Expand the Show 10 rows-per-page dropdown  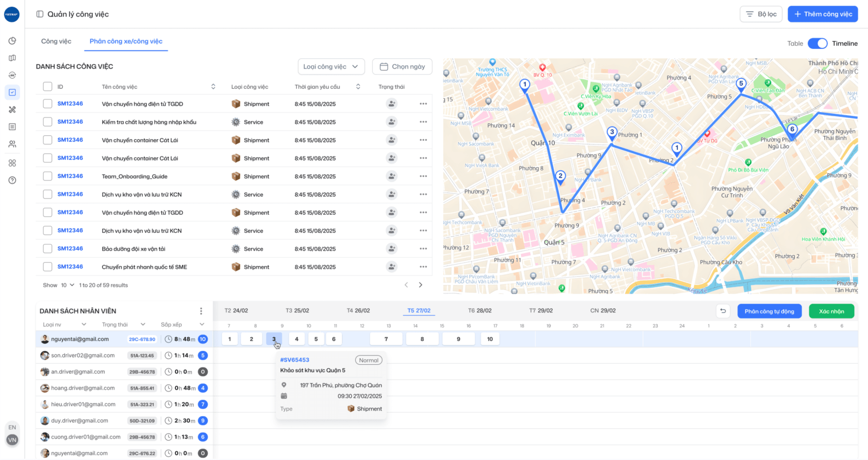coord(67,285)
